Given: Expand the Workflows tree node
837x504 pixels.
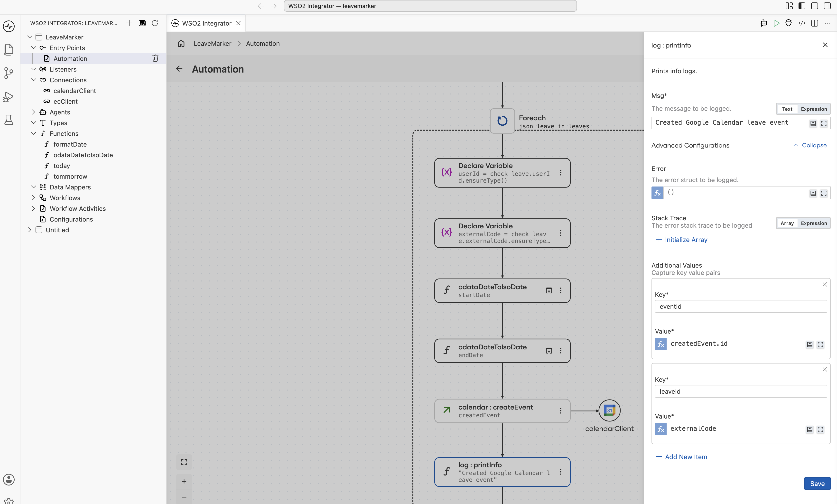Looking at the screenshot, I should [33, 198].
